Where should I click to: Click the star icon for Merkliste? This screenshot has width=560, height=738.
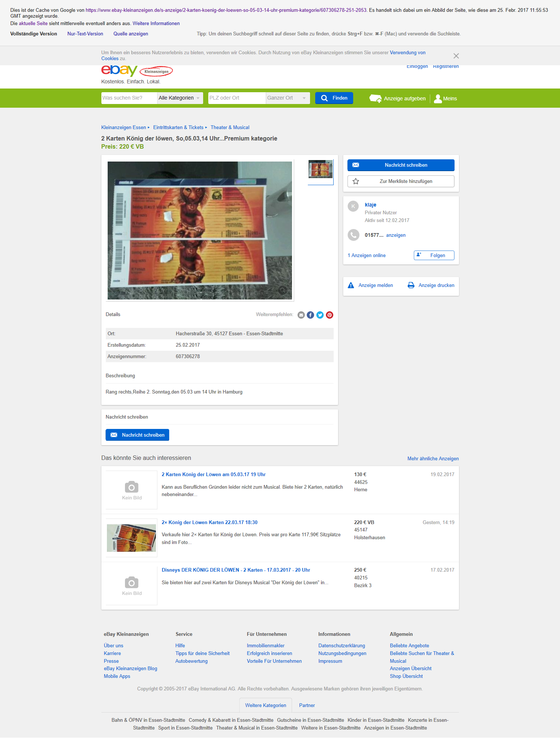[x=356, y=181]
